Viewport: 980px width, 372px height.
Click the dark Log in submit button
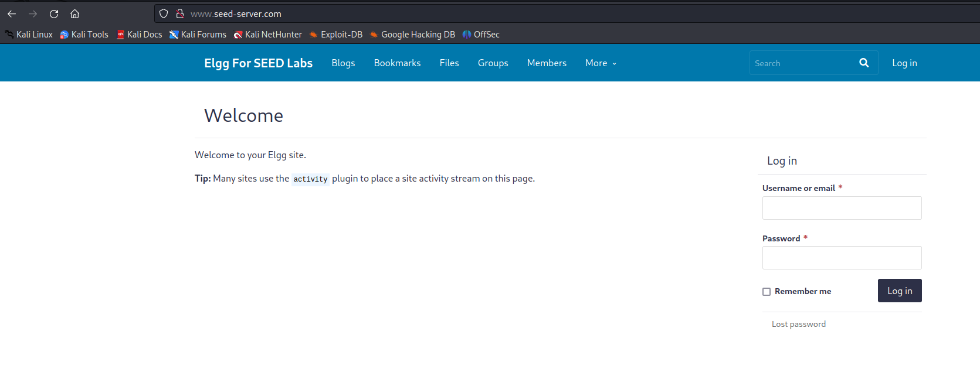click(900, 291)
